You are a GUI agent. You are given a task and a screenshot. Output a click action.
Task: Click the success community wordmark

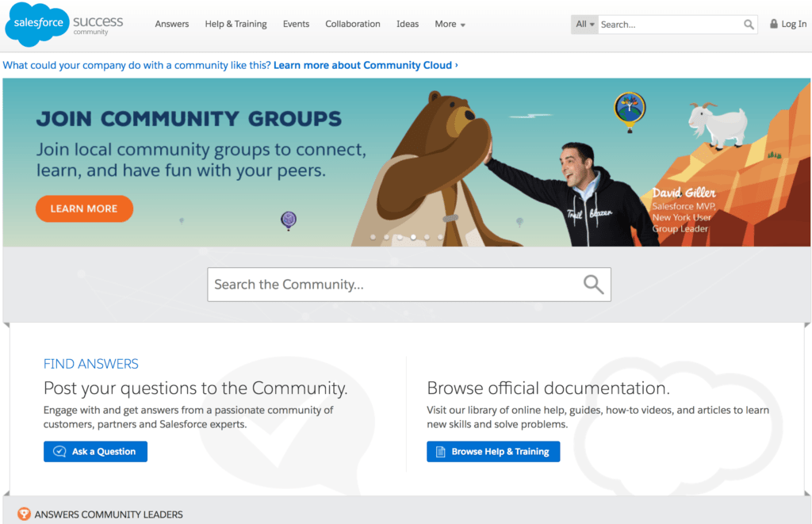tap(98, 25)
